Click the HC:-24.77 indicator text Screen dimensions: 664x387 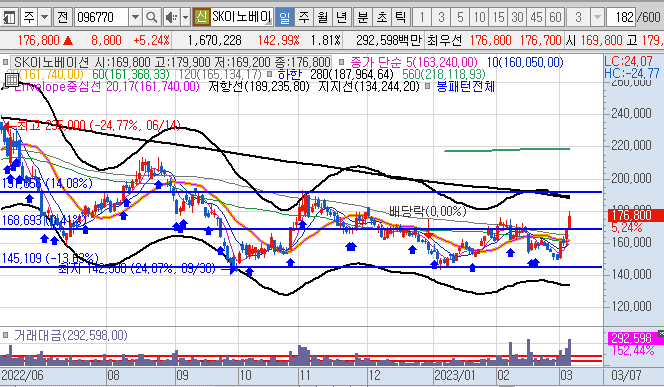pyautogui.click(x=631, y=73)
